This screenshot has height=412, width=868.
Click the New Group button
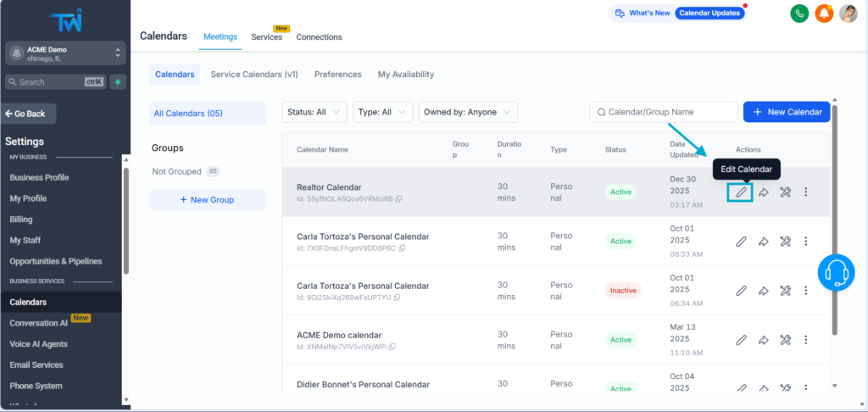[x=208, y=200]
